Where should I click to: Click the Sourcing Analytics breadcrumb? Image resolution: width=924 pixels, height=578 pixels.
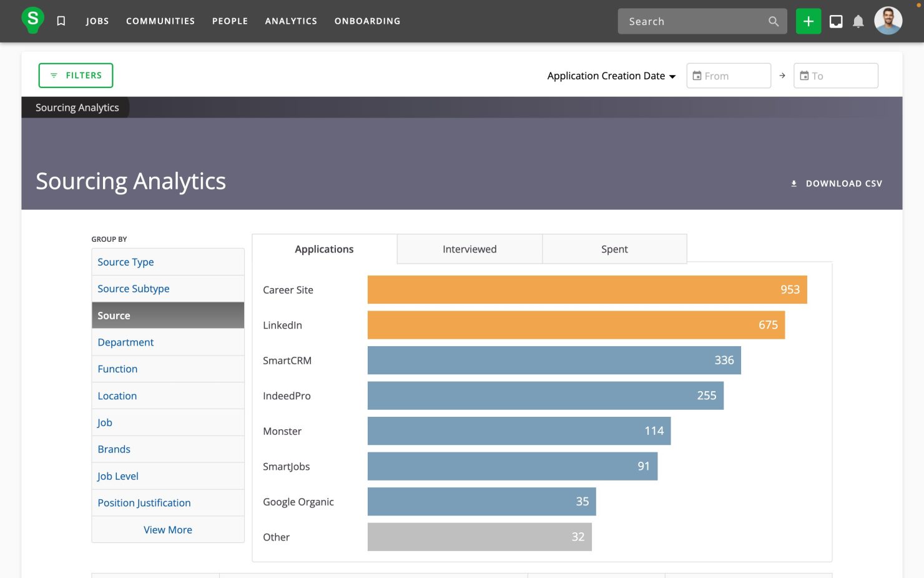[x=77, y=107]
